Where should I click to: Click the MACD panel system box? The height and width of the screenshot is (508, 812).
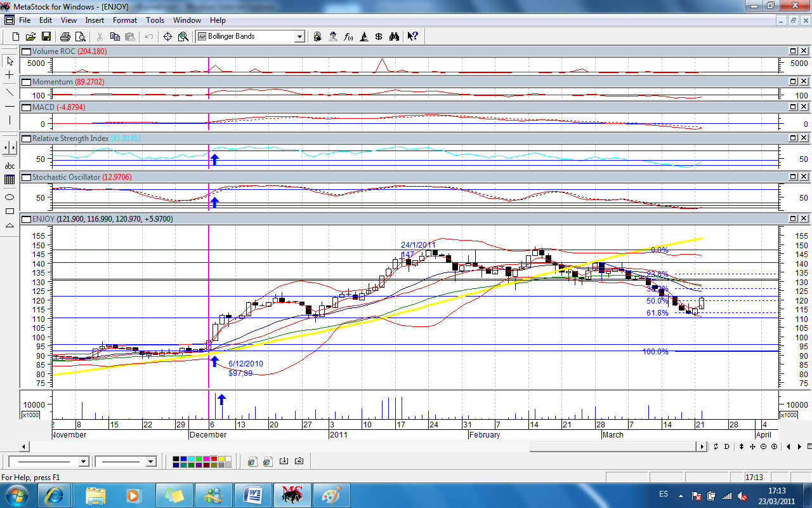click(26, 107)
